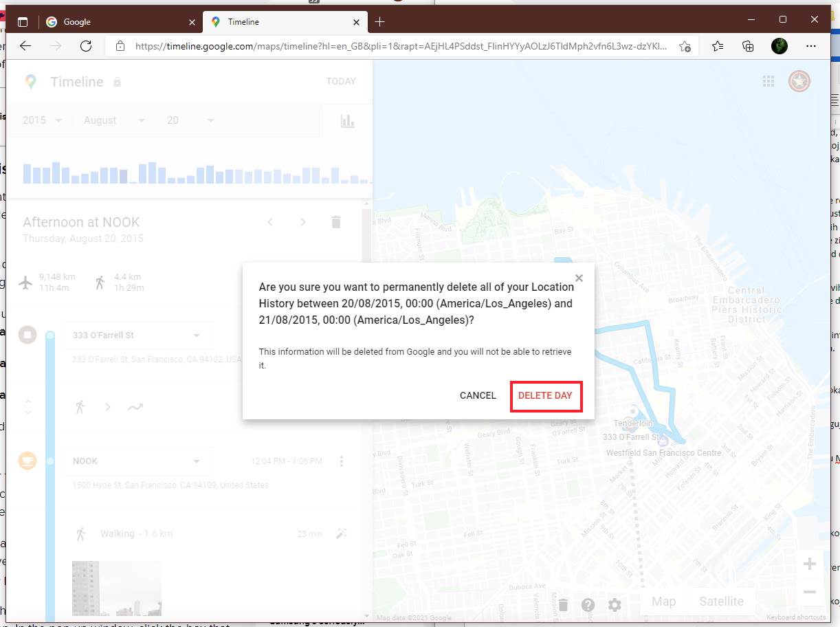Open the three-dot menu on the NOOK entry
This screenshot has height=627, width=840.
pos(342,461)
